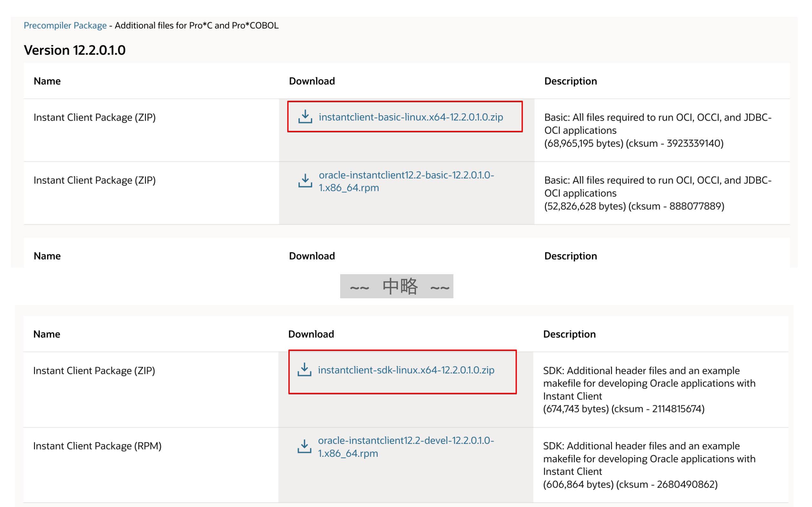Click the bottom table's Download column header
This screenshot has height=507, width=812.
(x=311, y=334)
